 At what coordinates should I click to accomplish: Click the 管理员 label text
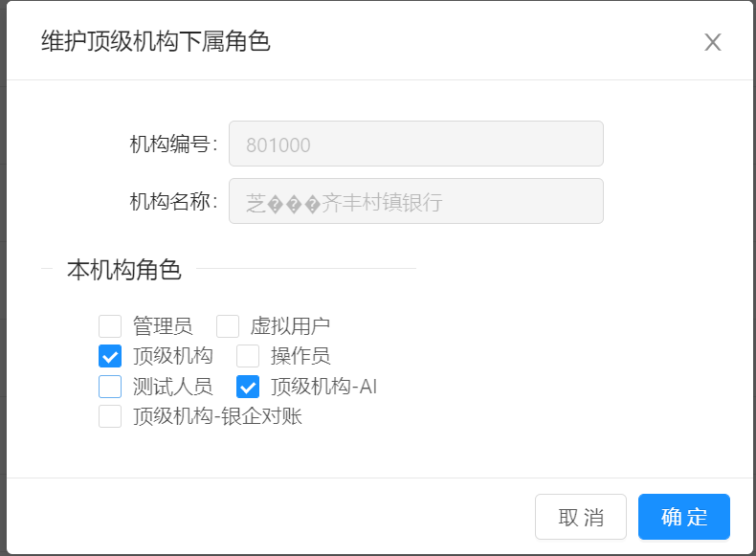163,326
